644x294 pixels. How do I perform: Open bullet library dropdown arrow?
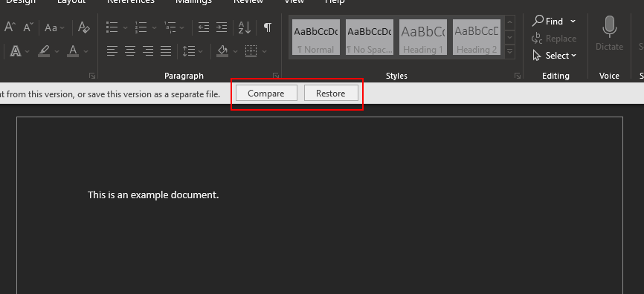click(125, 28)
